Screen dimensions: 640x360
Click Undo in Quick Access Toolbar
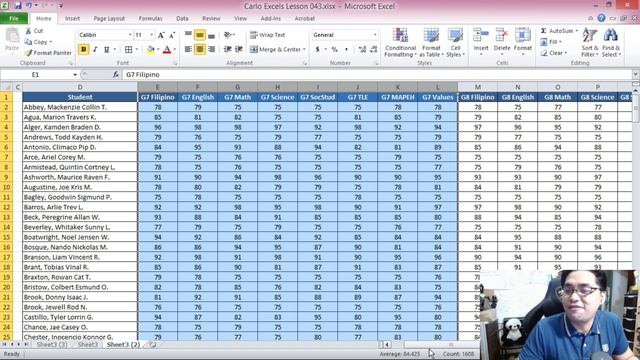[x=29, y=6]
